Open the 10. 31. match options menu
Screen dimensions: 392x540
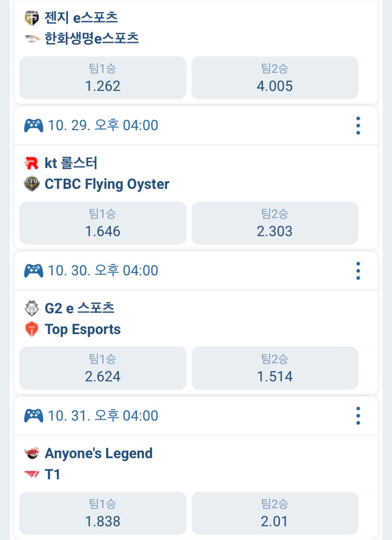[x=358, y=416]
